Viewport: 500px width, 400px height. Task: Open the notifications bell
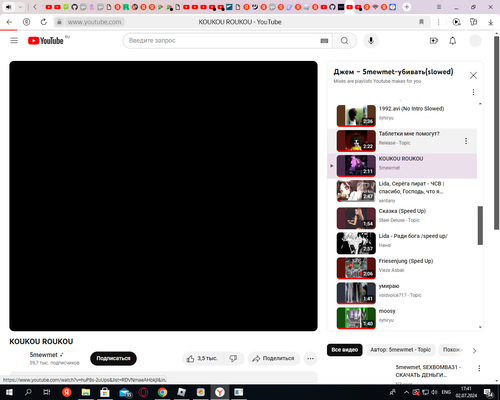[453, 41]
